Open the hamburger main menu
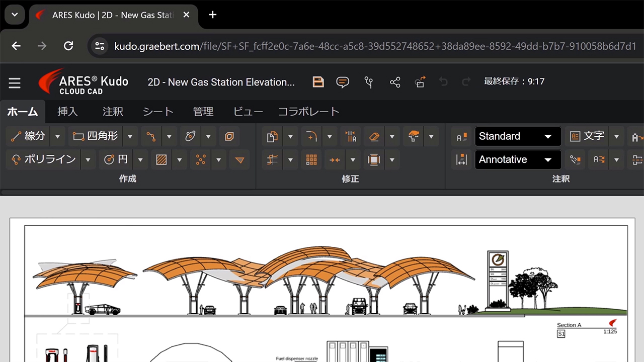Viewport: 644px width, 362px height. point(15,82)
